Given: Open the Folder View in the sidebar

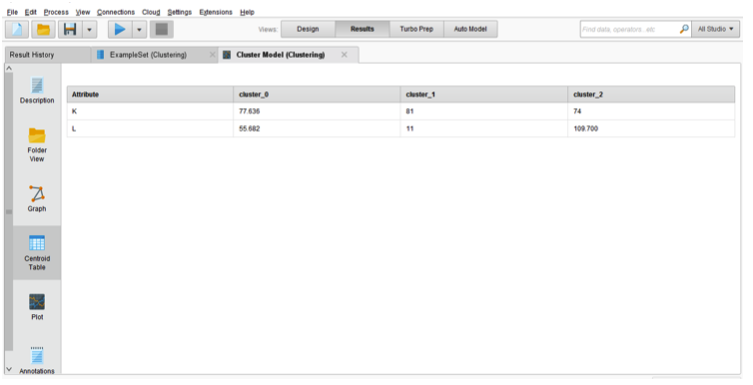Looking at the screenshot, I should pos(37,144).
